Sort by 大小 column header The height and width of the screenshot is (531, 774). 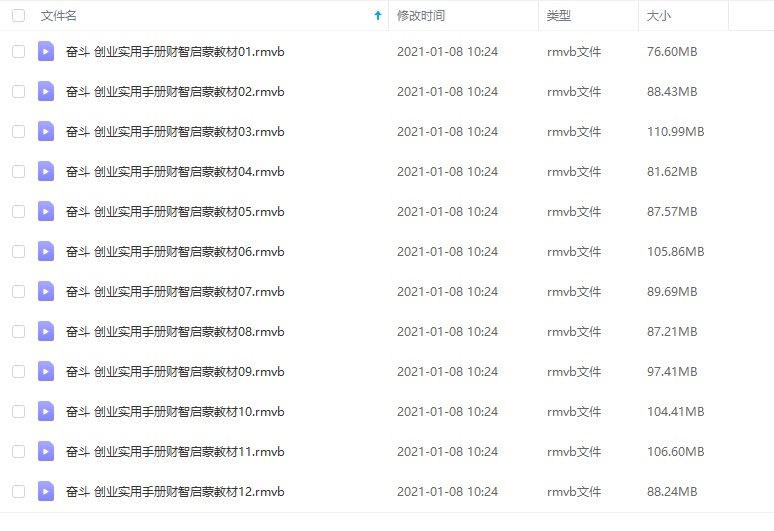pos(658,16)
